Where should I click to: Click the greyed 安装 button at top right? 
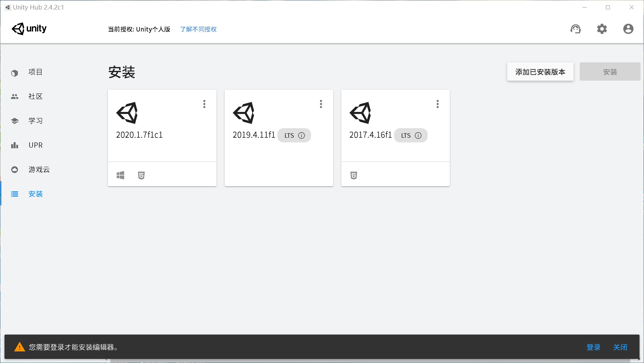coord(610,72)
